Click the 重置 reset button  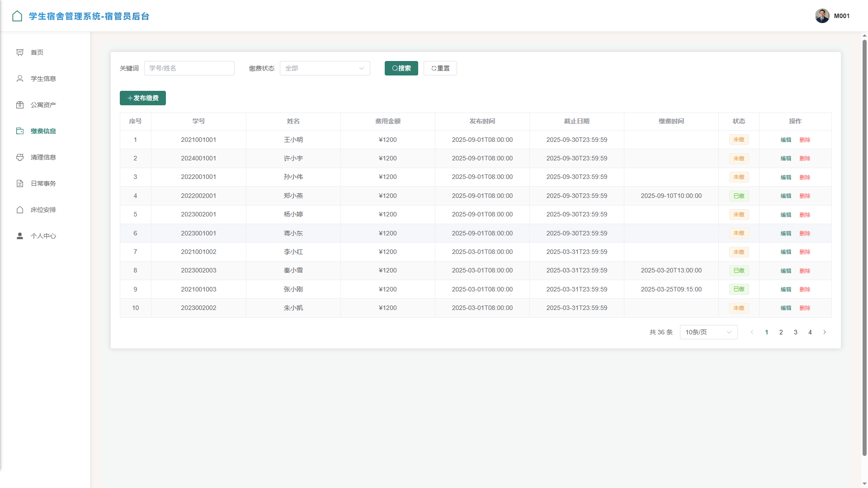point(440,68)
